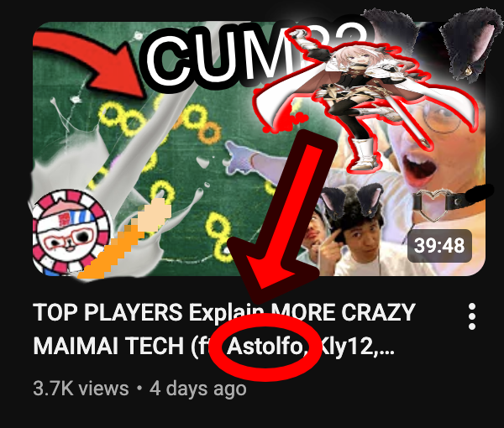This screenshot has height=428, width=504.
Task: Click the pixelated orange carrot graphic
Action: click(x=125, y=239)
